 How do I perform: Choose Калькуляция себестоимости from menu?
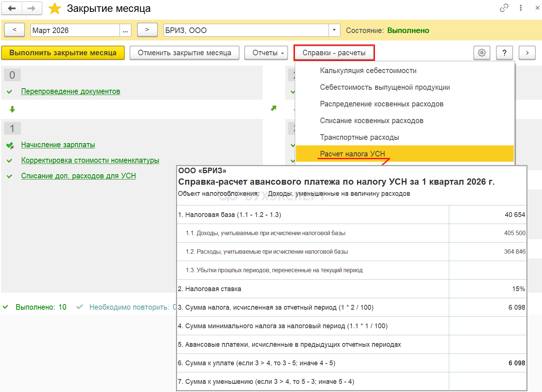coord(368,70)
